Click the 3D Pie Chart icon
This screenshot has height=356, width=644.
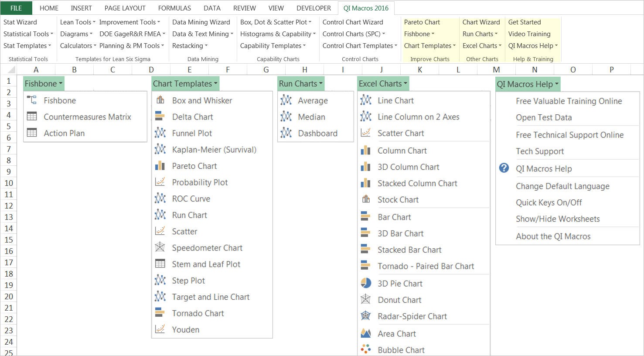pyautogui.click(x=366, y=284)
